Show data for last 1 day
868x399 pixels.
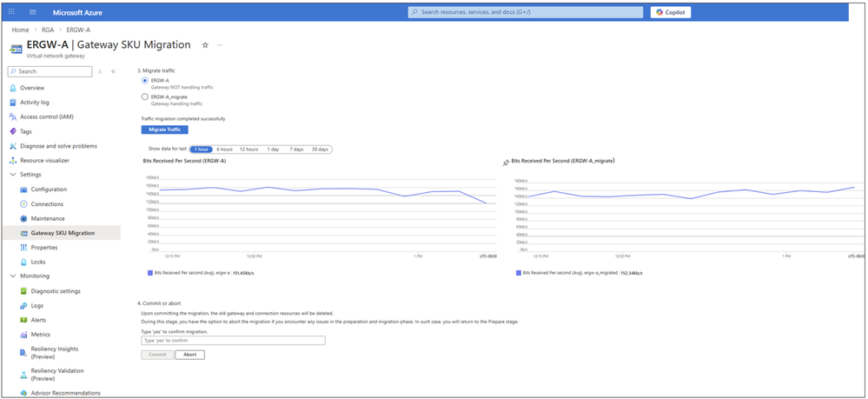273,150
